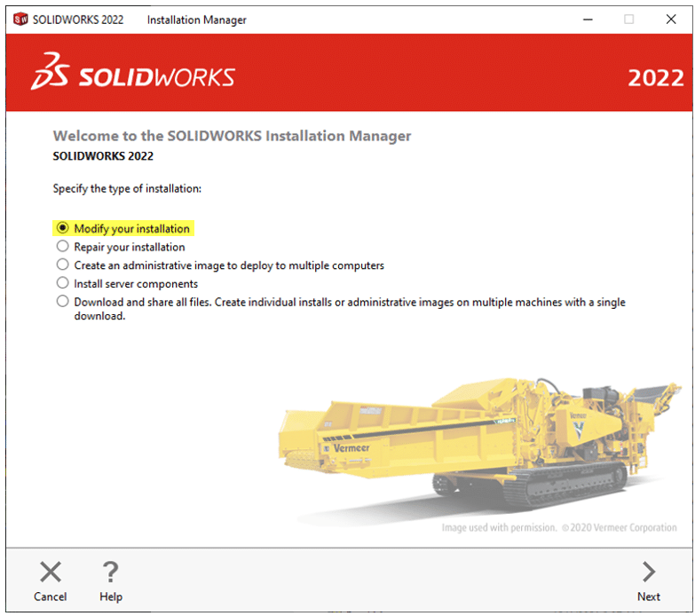
Task: Click the SOLIDWORKS icon in the title bar
Action: click(x=20, y=19)
